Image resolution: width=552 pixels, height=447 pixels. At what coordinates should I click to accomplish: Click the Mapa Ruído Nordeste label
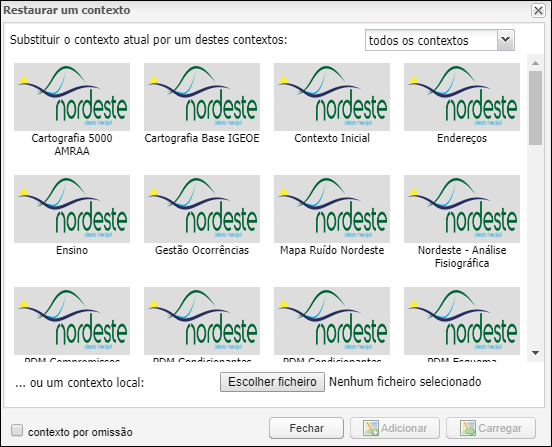(332, 250)
